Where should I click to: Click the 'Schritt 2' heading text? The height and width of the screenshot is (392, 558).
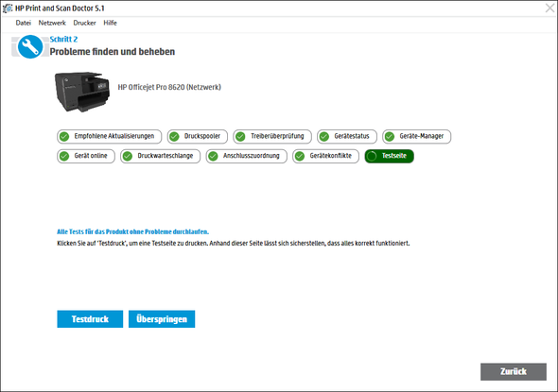(63, 39)
